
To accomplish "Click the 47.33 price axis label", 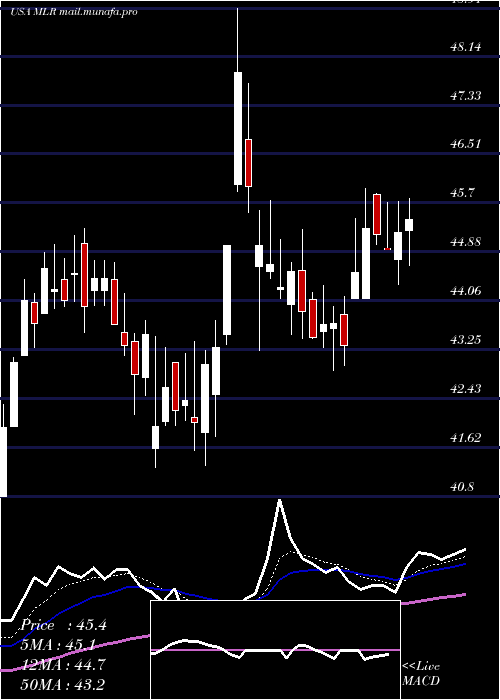I will point(466,96).
